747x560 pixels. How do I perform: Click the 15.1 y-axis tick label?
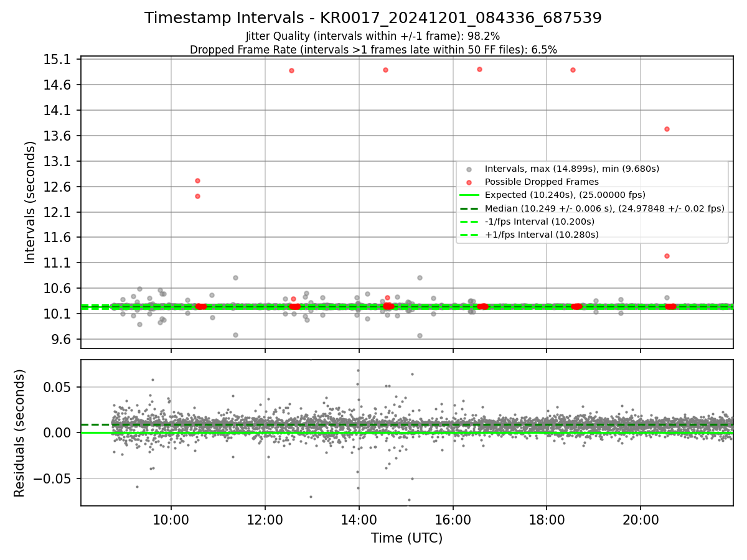tap(57, 60)
